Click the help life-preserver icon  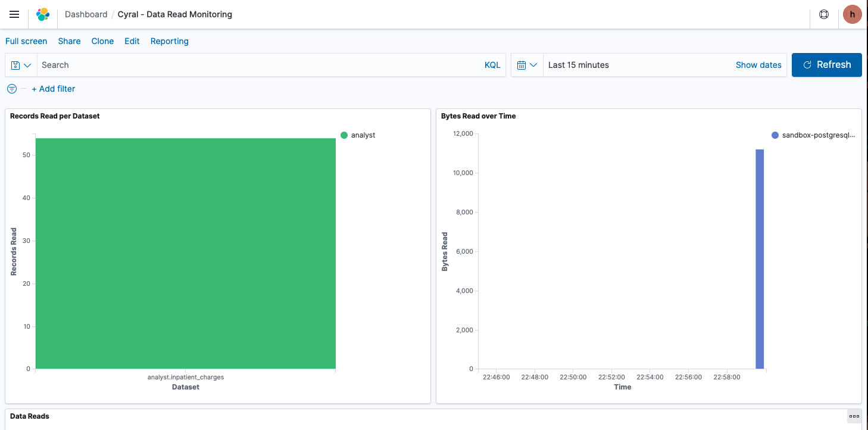click(823, 14)
